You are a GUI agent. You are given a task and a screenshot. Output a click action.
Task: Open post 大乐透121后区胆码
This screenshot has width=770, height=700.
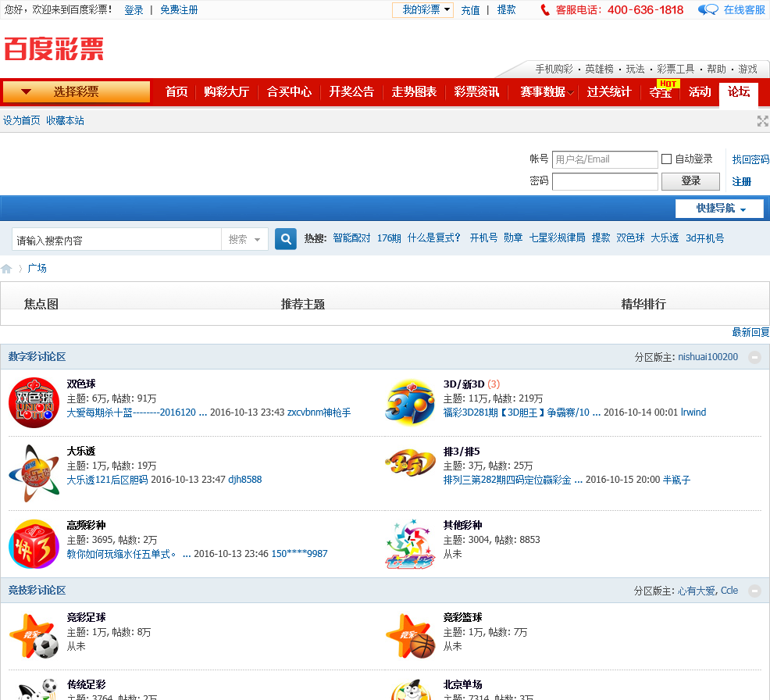pyautogui.click(x=107, y=480)
